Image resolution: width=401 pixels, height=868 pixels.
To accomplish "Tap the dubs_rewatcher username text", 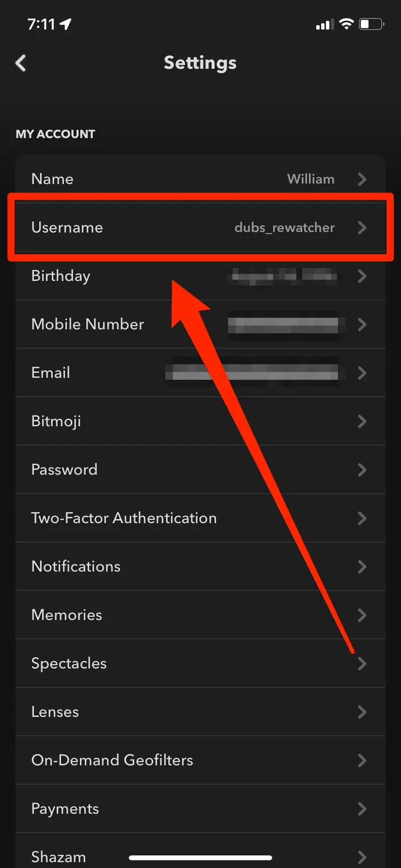I will pos(285,227).
